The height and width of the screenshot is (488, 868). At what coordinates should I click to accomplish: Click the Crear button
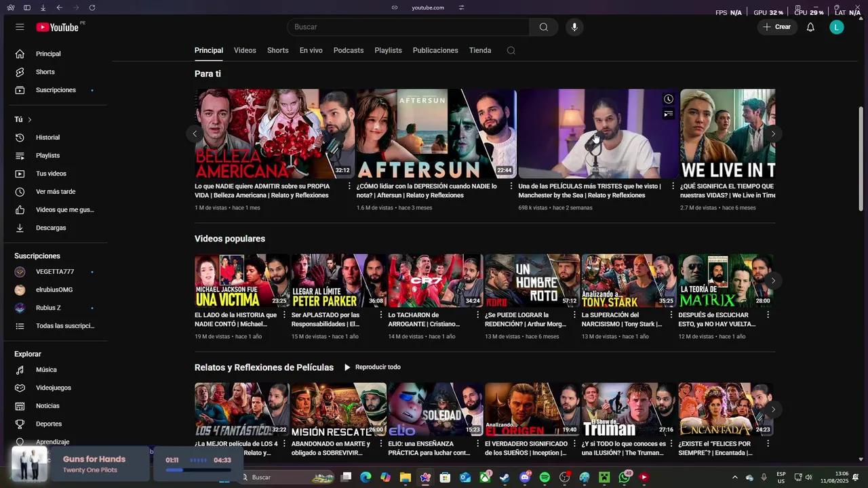pyautogui.click(x=777, y=27)
